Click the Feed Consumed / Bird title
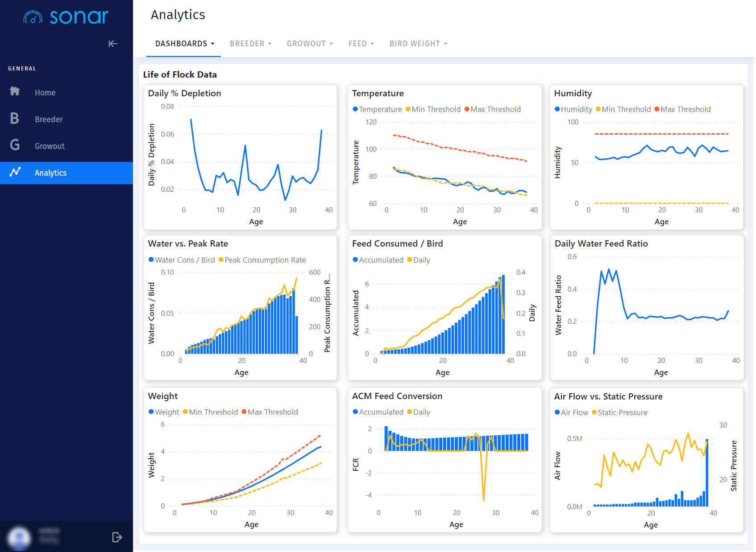 tap(397, 243)
